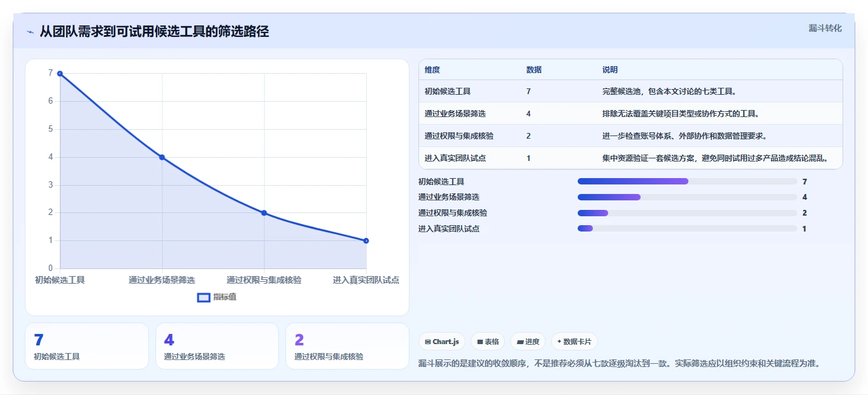This screenshot has width=868, height=395.
Task: Click the title 从团队需求到可试用候选工具的筛选路径
Action: tap(154, 32)
